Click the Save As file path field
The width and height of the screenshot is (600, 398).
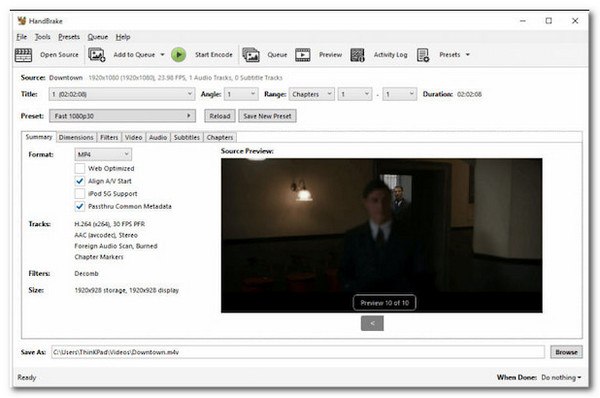point(298,352)
